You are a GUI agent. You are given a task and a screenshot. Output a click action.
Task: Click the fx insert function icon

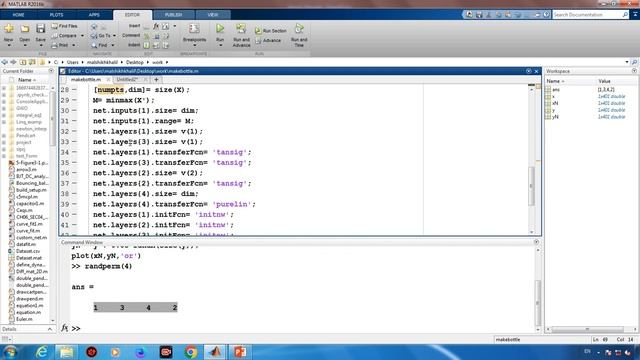point(156,26)
